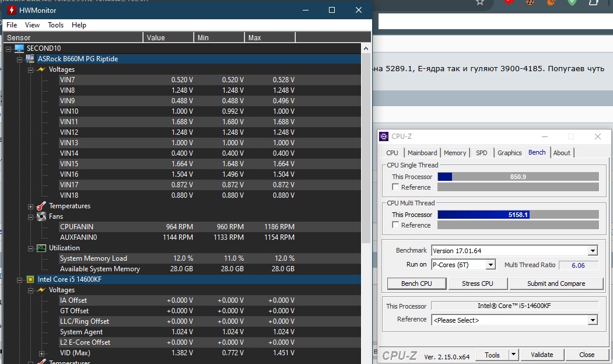Open the Tools menu in HWMonitor
The image size is (613, 364).
[55, 25]
